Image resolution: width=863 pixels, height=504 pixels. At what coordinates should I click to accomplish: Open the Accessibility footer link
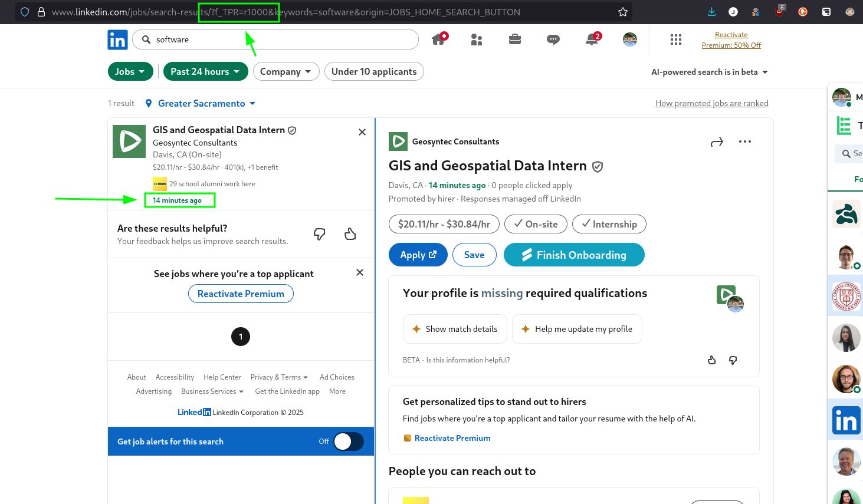[x=175, y=377]
